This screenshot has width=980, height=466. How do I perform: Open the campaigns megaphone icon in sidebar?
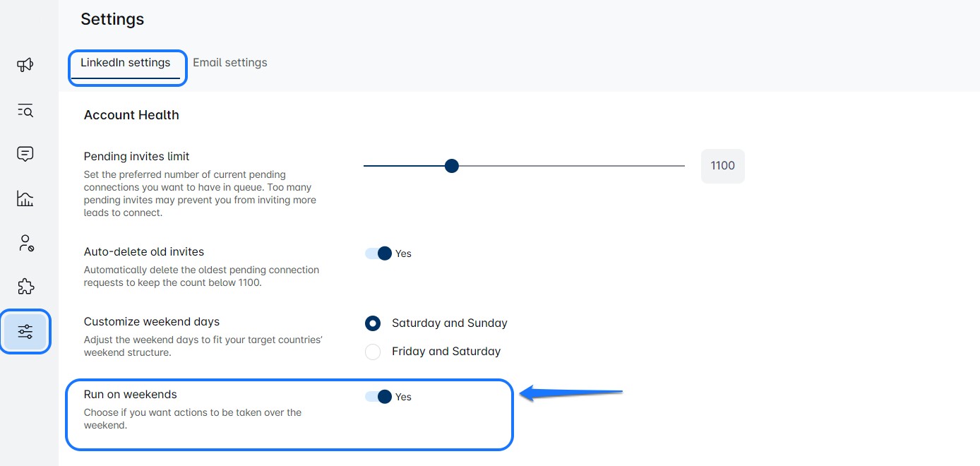click(25, 66)
